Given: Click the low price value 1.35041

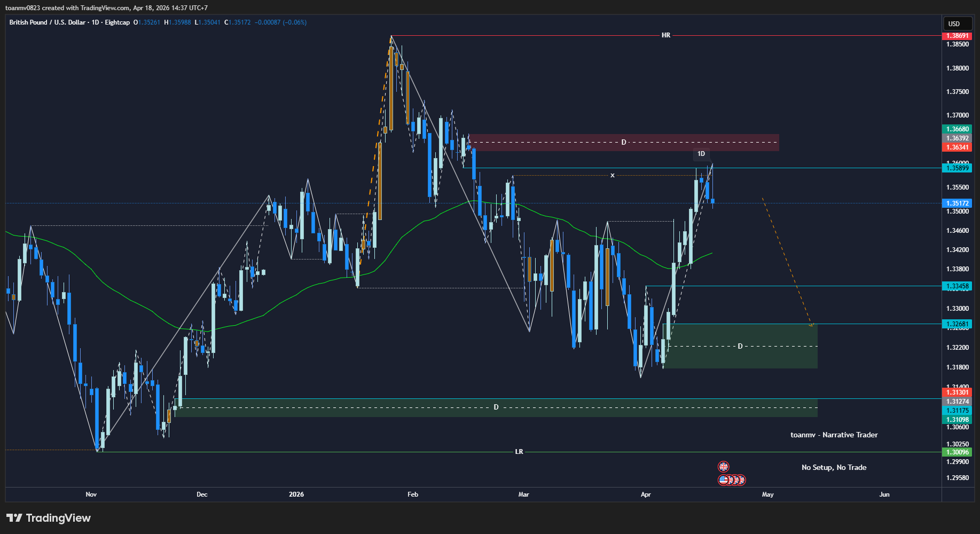Looking at the screenshot, I should 209,22.
